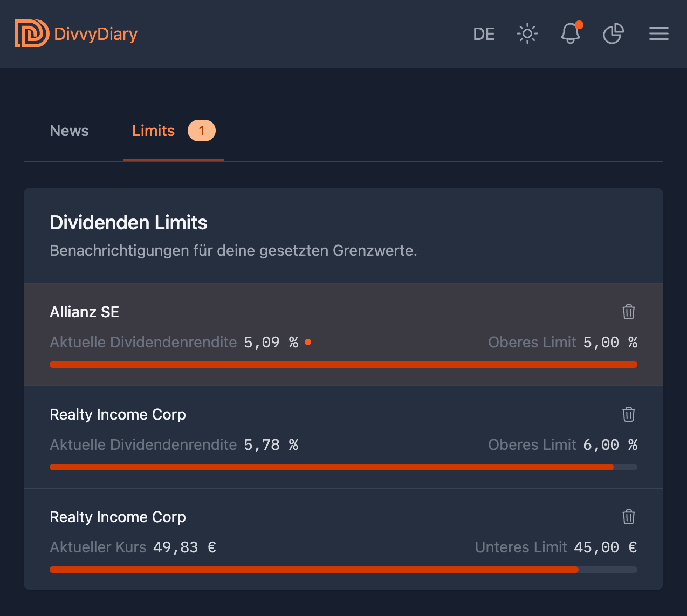
Task: Click the DivvyDiary logo icon
Action: [32, 33]
